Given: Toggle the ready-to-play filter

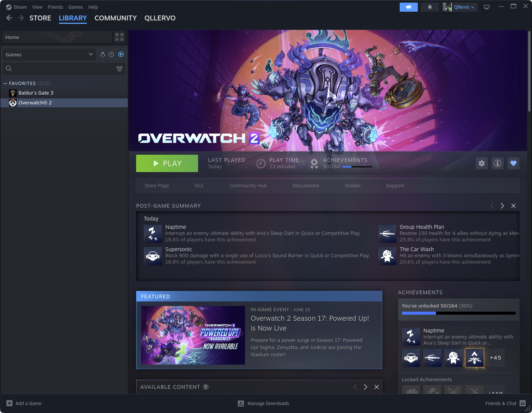Looking at the screenshot, I should (x=121, y=54).
